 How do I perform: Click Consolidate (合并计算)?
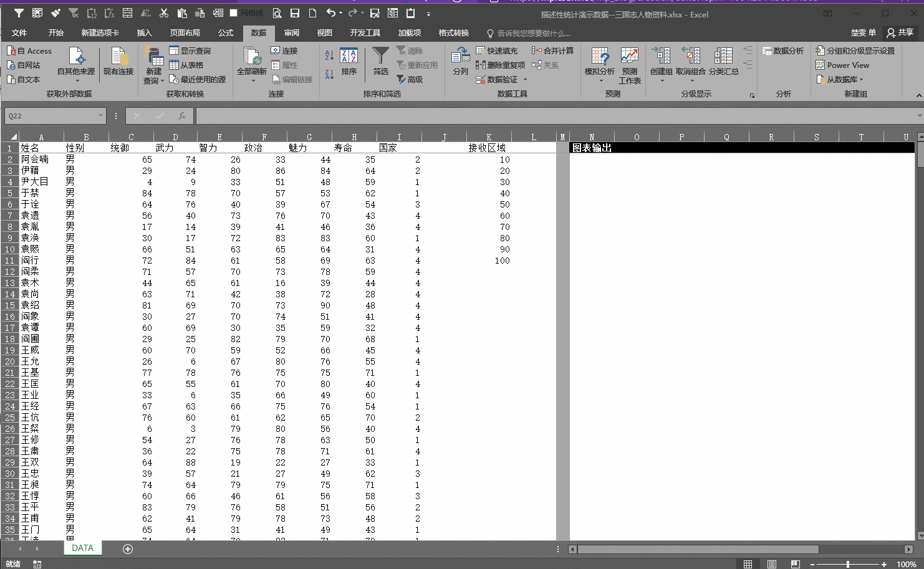coord(552,51)
